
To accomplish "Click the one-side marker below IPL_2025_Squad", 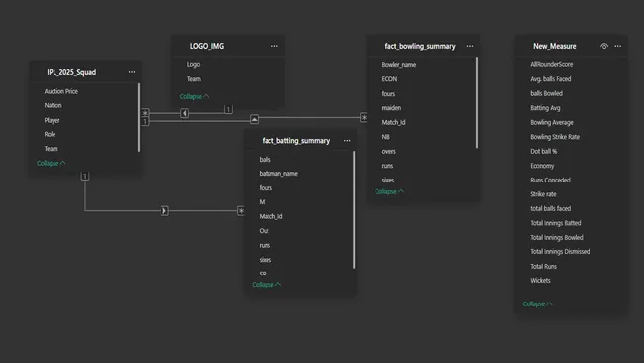I will (85, 176).
